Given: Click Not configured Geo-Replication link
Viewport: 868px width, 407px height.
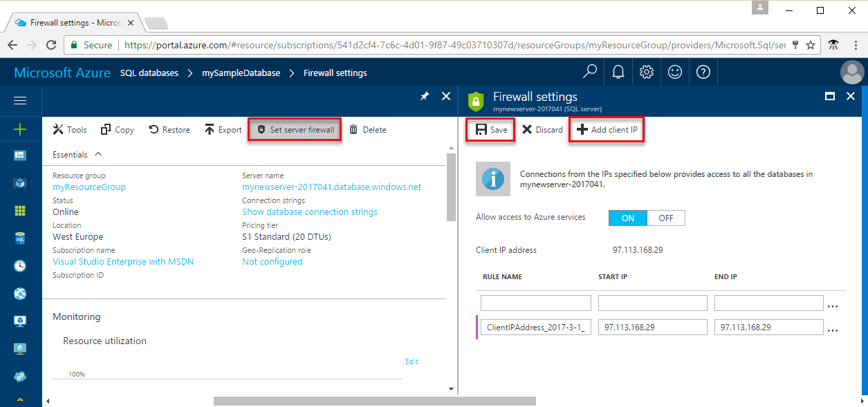Looking at the screenshot, I should (x=273, y=261).
